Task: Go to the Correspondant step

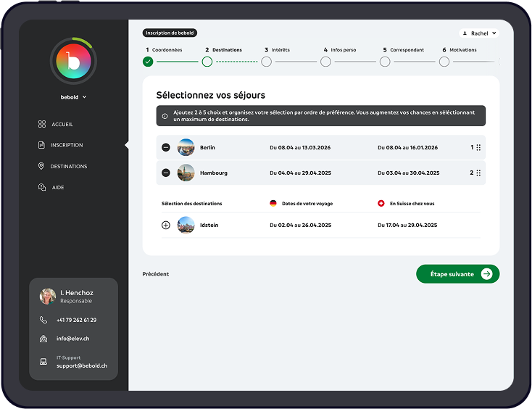Action: point(385,62)
